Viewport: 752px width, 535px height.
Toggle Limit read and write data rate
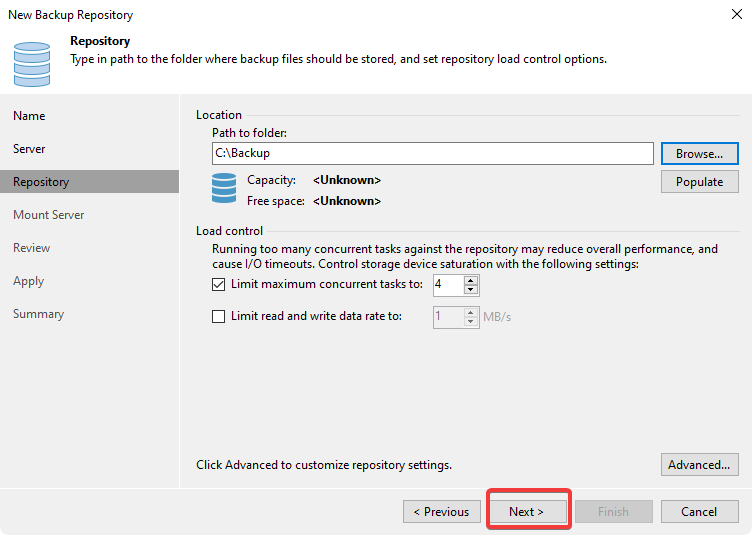coord(220,317)
